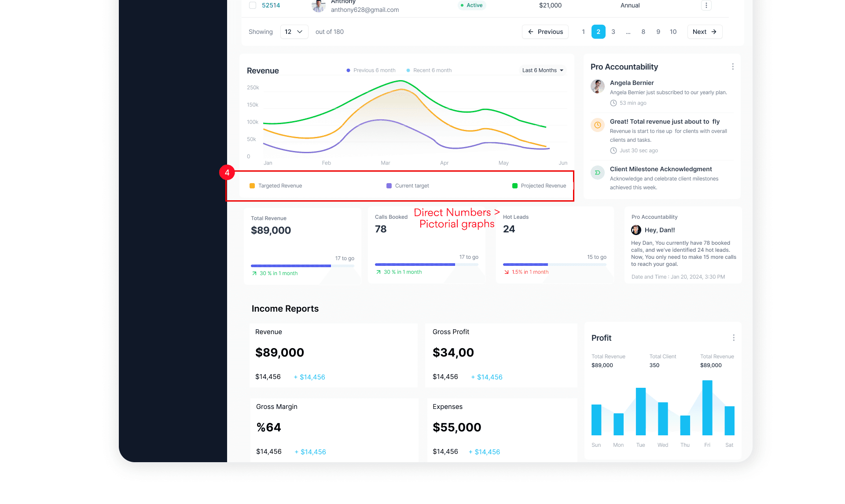Click the Friday bar in Profit chart
The image size is (845, 504).
707,408
